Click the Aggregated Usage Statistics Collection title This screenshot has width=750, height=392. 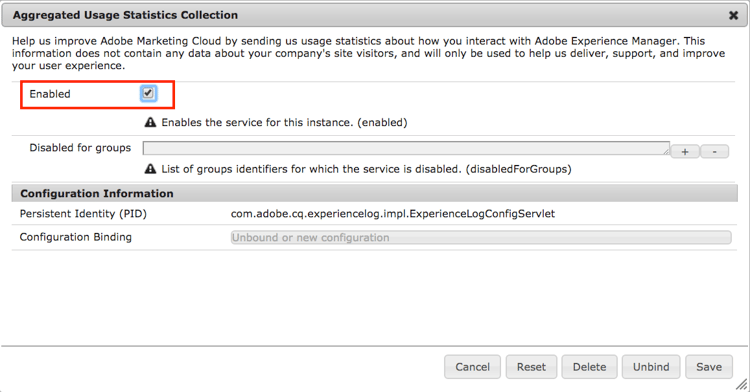tap(125, 15)
